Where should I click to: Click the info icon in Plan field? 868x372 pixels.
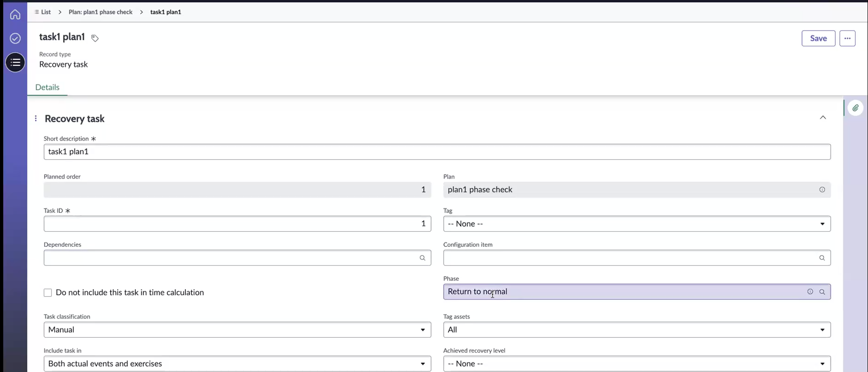(822, 190)
